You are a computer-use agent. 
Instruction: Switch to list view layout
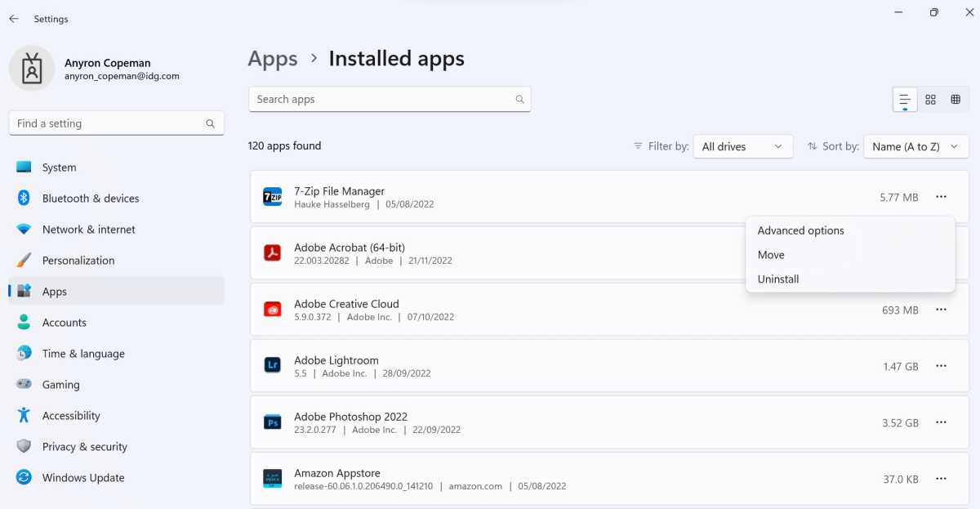(x=905, y=100)
